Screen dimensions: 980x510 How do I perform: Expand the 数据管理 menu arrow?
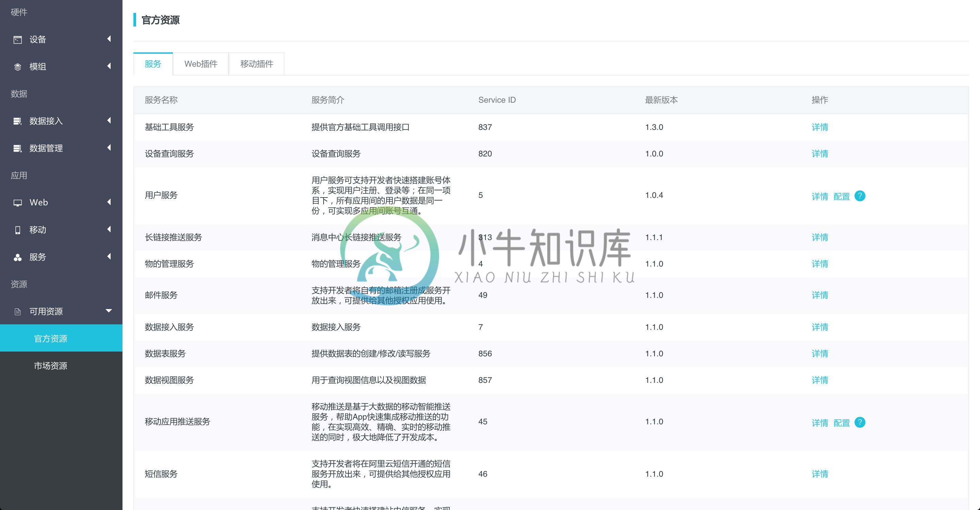coord(109,148)
